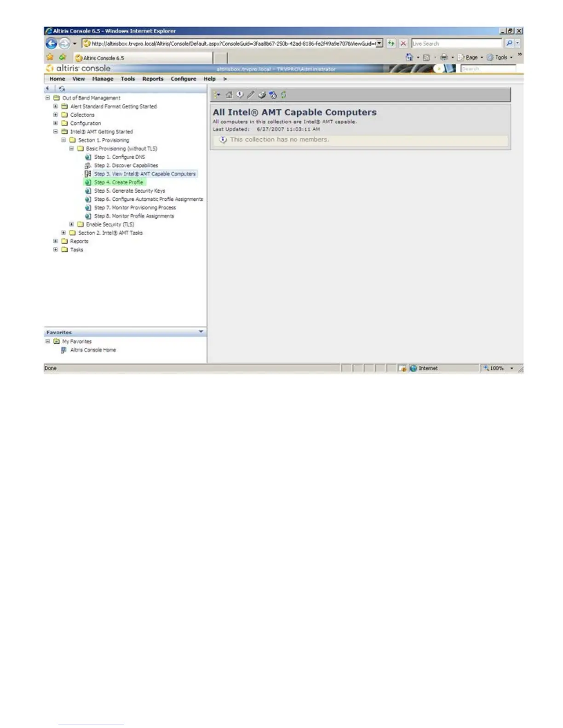Collapse the Favorites panel arrow
The width and height of the screenshot is (563, 728).
[201, 332]
